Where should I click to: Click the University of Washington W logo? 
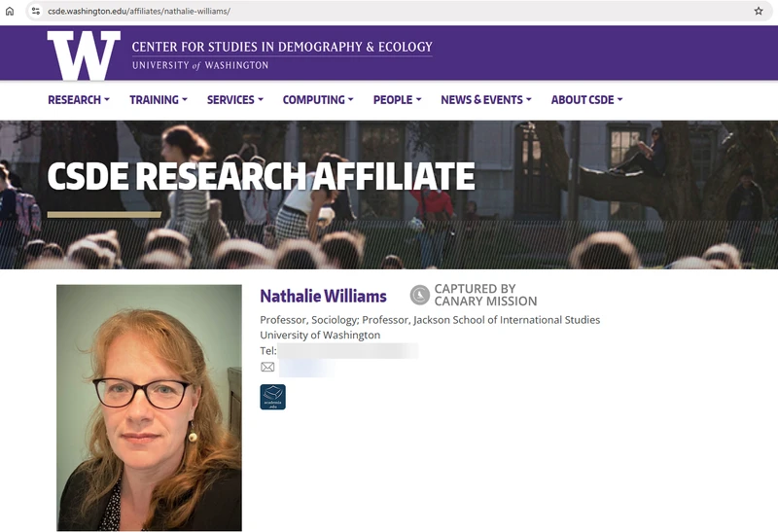tap(84, 55)
